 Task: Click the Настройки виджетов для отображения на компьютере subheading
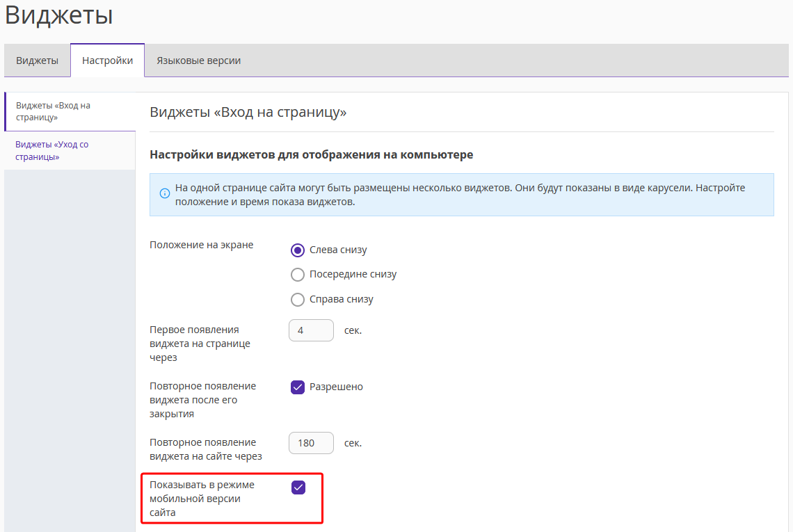tap(312, 155)
